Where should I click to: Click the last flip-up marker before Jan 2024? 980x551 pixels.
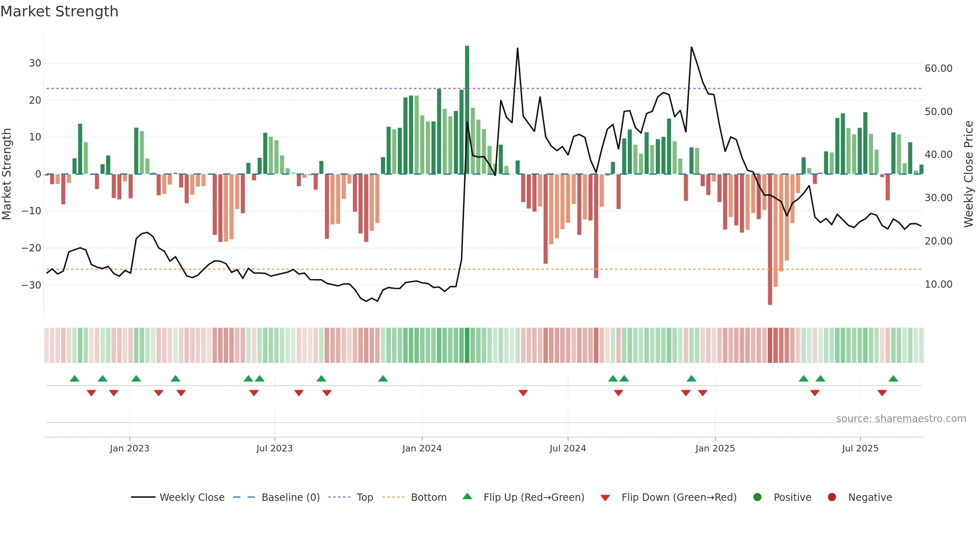(383, 378)
